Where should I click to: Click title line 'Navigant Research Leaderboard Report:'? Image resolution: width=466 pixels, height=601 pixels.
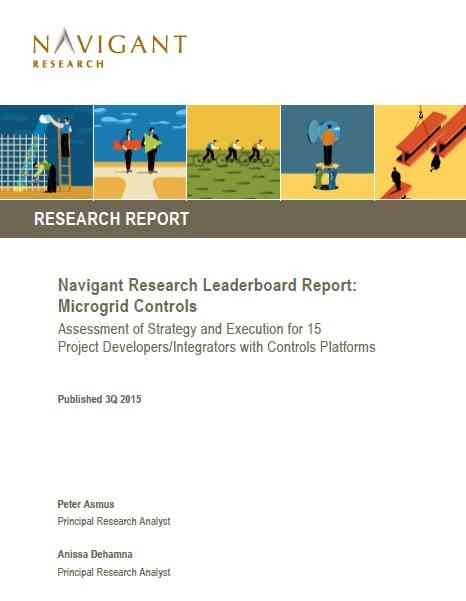tap(207, 285)
